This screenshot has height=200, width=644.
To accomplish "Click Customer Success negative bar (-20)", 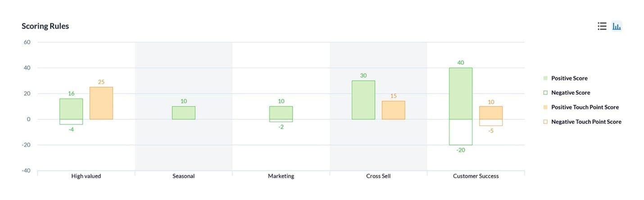I will pyautogui.click(x=461, y=132).
